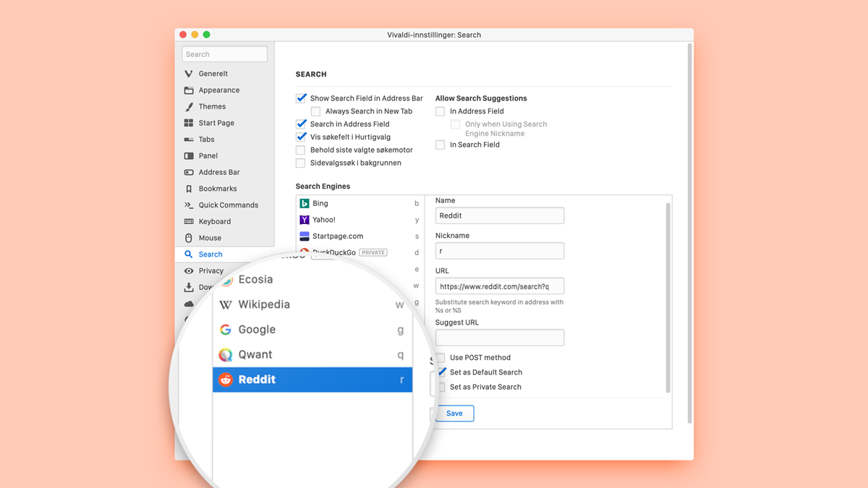868x488 pixels.
Task: Select the Startpage.com search engine row
Action: (x=360, y=236)
